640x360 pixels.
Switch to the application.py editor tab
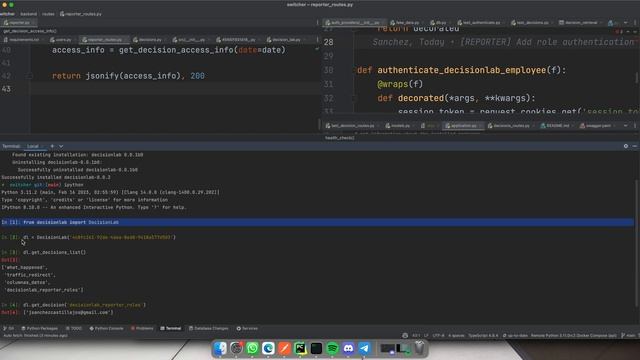[x=463, y=125]
